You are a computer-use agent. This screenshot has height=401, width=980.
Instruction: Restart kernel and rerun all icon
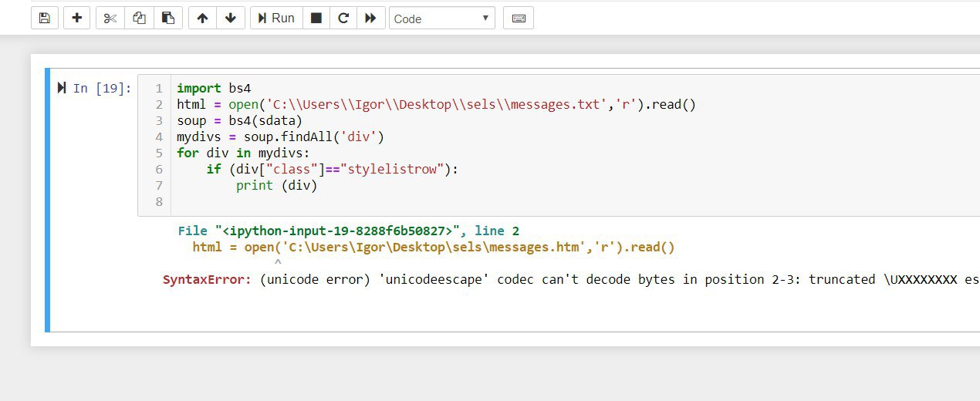(x=371, y=18)
